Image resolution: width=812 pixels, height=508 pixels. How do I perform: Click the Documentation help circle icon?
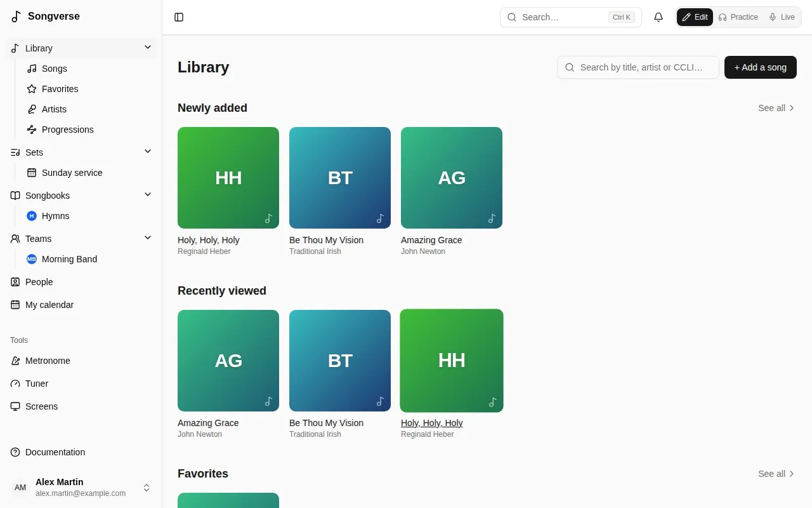[x=15, y=452]
